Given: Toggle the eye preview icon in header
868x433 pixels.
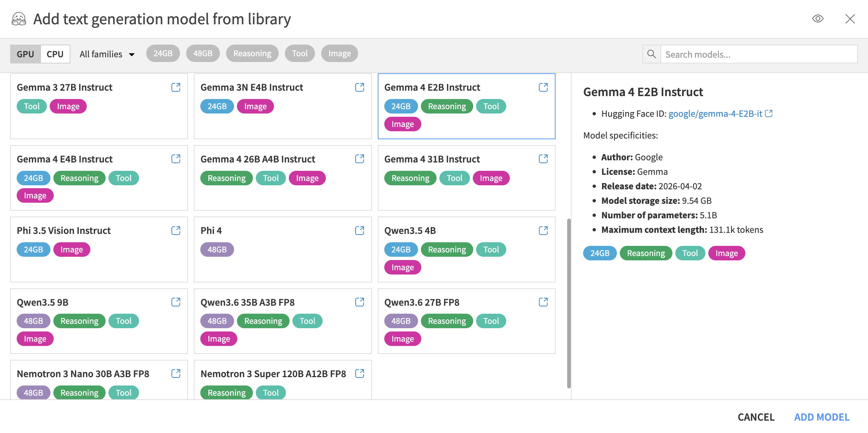Looking at the screenshot, I should [x=818, y=18].
